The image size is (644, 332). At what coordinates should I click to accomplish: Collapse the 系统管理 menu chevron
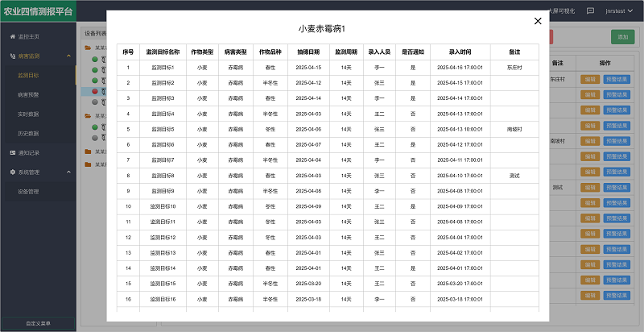coord(68,172)
